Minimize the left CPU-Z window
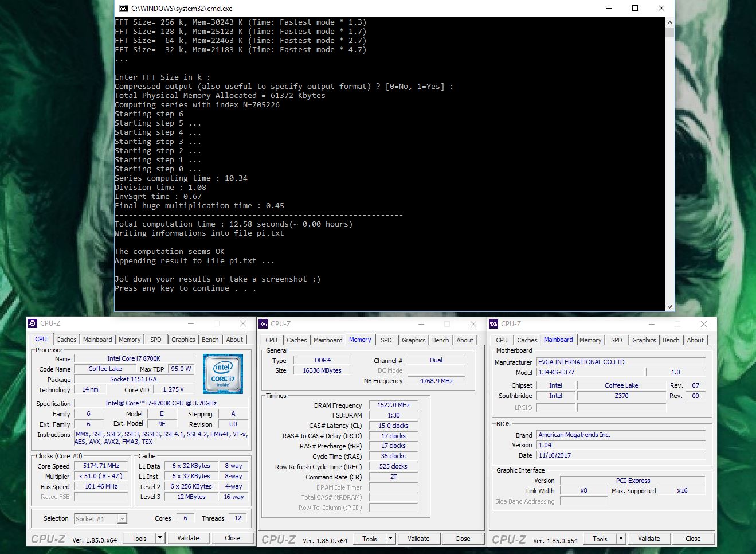The image size is (756, 554). pyautogui.click(x=191, y=323)
